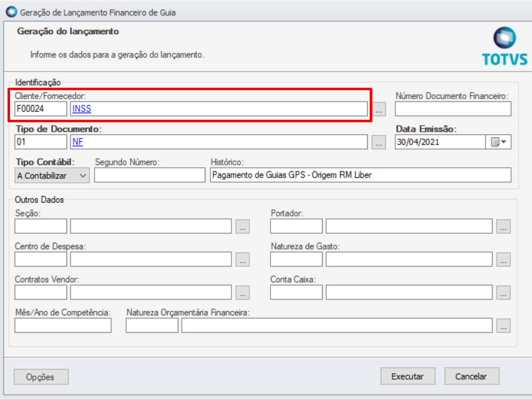
Task: Focus the Conta Caixa description field
Action: [x=409, y=292]
